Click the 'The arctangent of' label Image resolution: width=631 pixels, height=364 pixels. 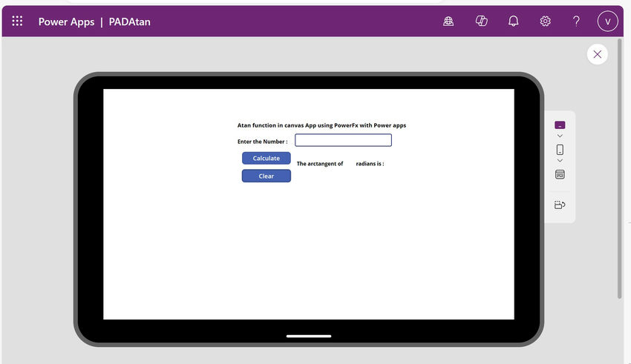320,164
